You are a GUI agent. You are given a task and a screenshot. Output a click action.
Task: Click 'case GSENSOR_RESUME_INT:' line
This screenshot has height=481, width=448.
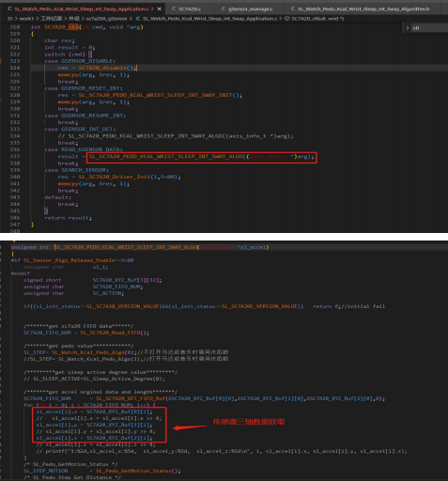(x=85, y=116)
